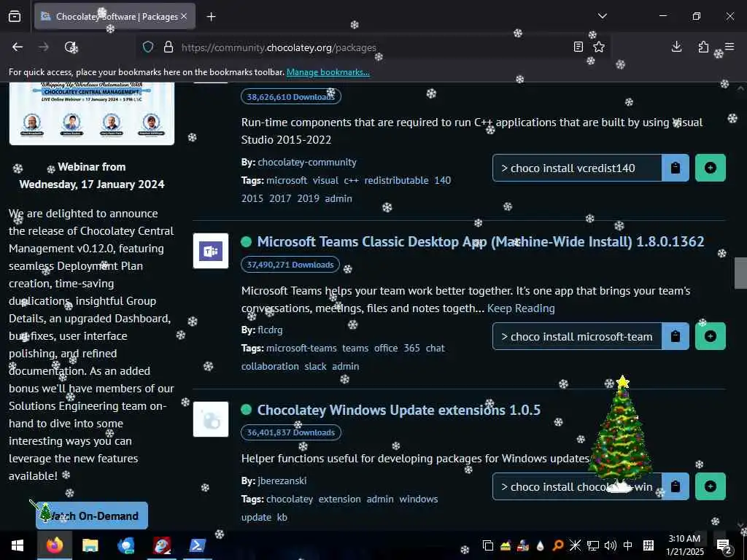747x560 pixels.
Task: Select the choco install microsoft-teams command field
Action: tap(577, 336)
